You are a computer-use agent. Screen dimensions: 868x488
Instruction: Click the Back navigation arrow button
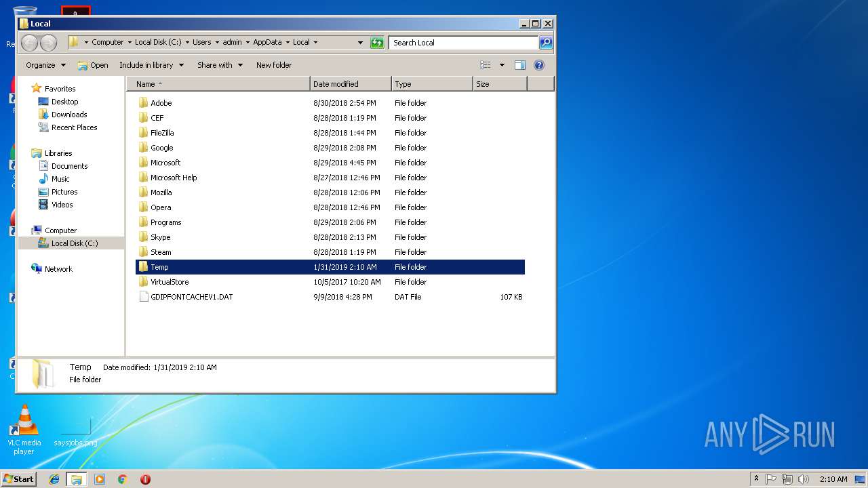click(29, 43)
